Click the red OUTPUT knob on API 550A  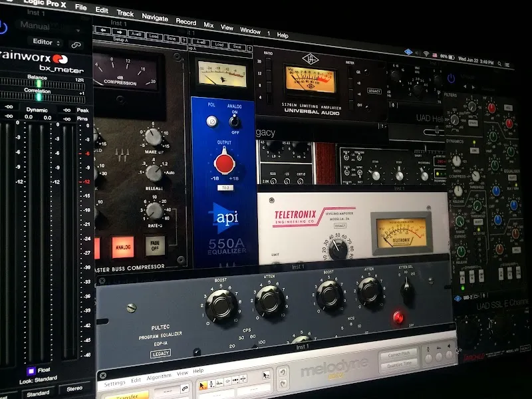point(224,162)
